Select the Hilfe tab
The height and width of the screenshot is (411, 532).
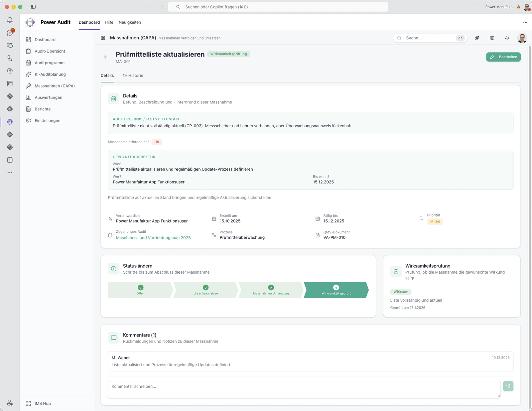(x=109, y=22)
